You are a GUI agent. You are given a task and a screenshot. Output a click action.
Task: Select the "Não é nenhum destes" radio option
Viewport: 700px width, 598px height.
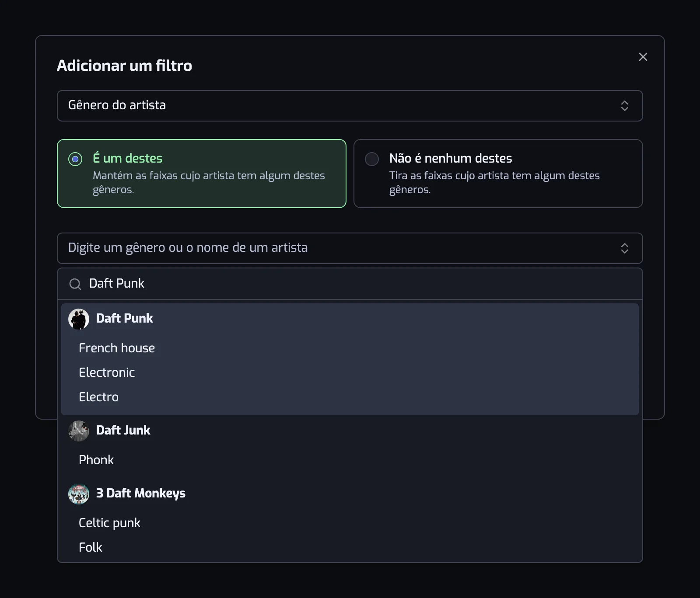(498, 174)
